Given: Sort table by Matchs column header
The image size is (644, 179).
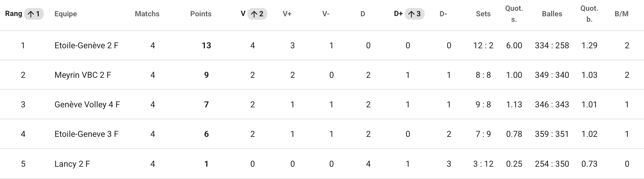Looking at the screenshot, I should [147, 14].
